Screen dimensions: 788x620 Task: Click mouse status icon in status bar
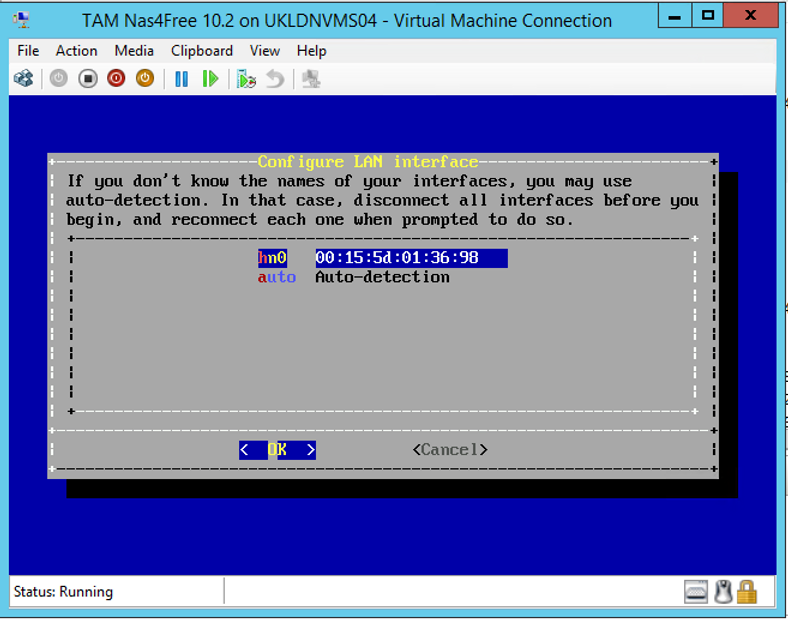[x=723, y=592]
